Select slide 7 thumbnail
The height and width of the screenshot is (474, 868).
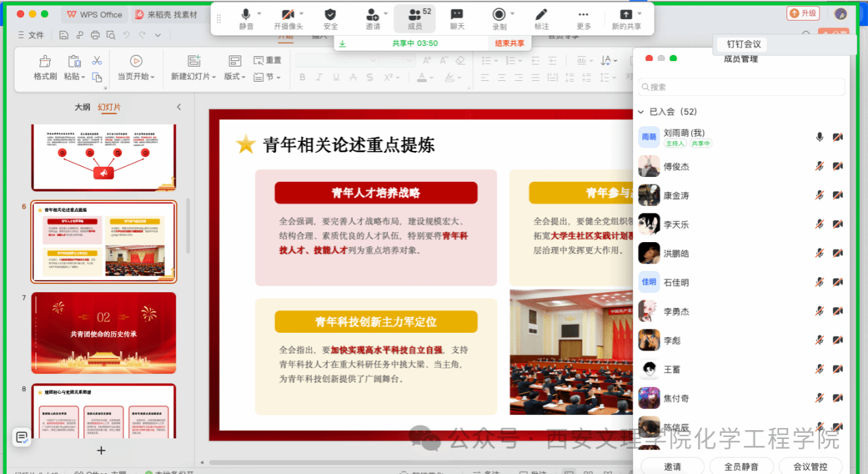point(104,333)
